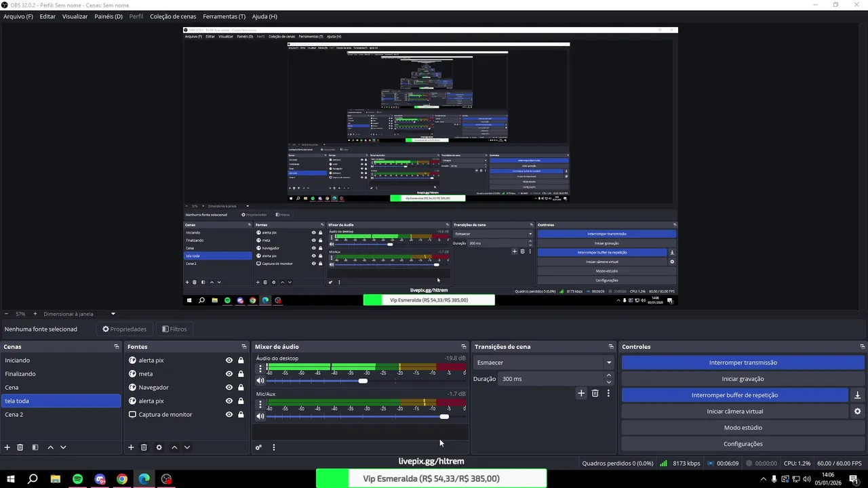
Task: Mute Áudio do desktop
Action: [x=260, y=381]
